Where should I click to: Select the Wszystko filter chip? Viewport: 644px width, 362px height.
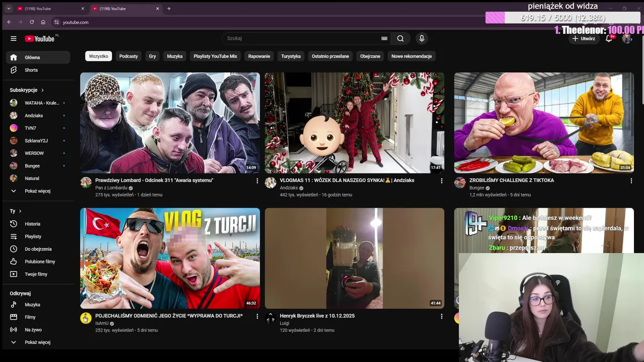99,56
